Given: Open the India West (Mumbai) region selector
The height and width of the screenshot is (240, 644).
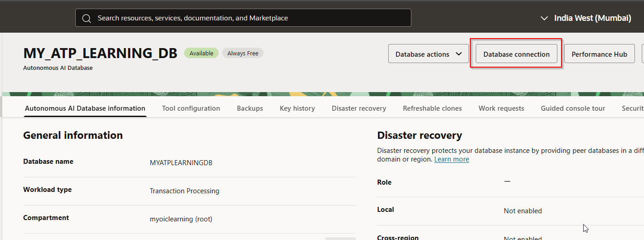Looking at the screenshot, I should [x=586, y=18].
